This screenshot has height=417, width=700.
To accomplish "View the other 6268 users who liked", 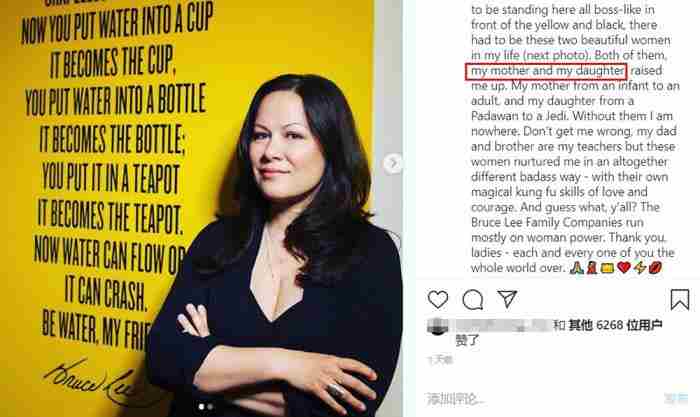I will coord(616,325).
